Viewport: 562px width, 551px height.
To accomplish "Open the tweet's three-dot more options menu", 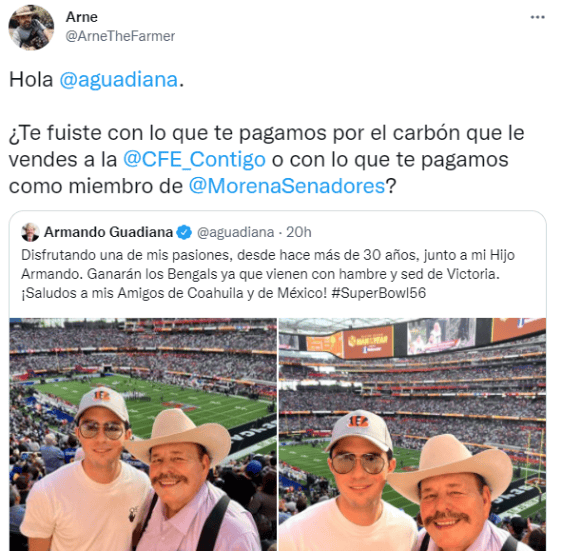I will click(x=537, y=17).
